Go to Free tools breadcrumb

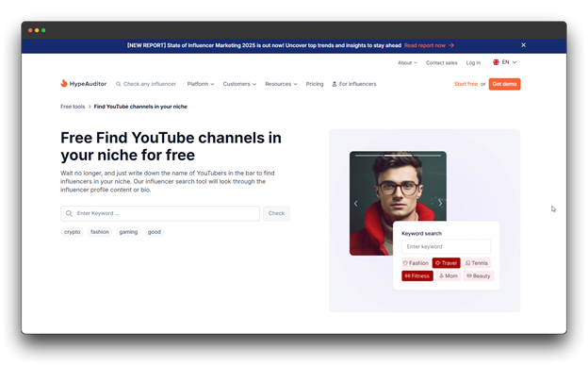click(73, 107)
